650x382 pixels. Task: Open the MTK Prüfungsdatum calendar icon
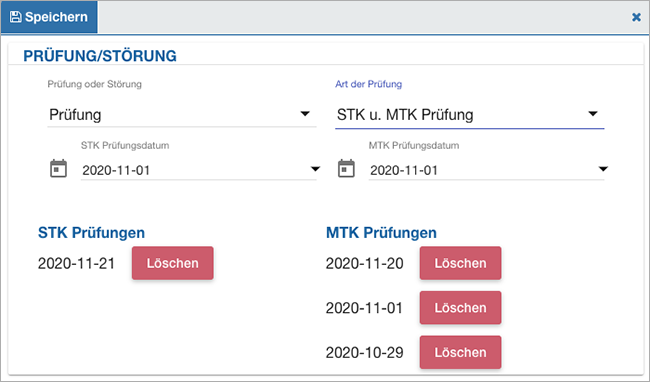346,169
